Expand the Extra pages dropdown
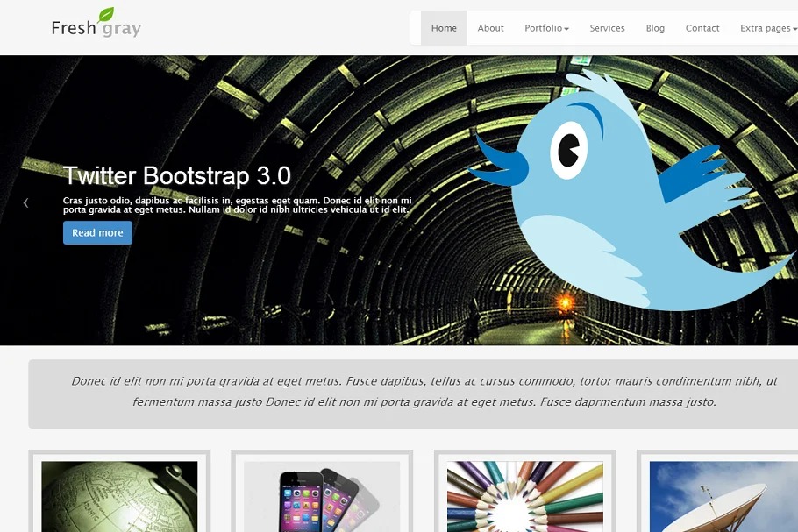The height and width of the screenshot is (532, 798). tap(768, 28)
